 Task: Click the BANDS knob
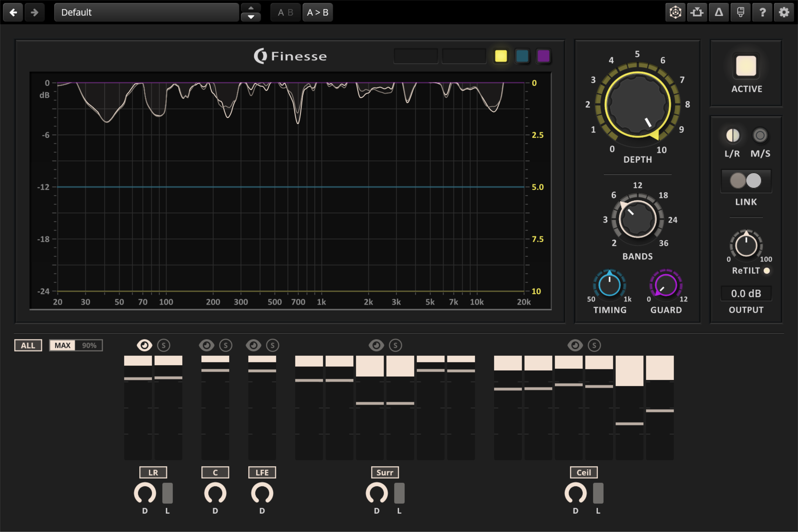(637, 219)
